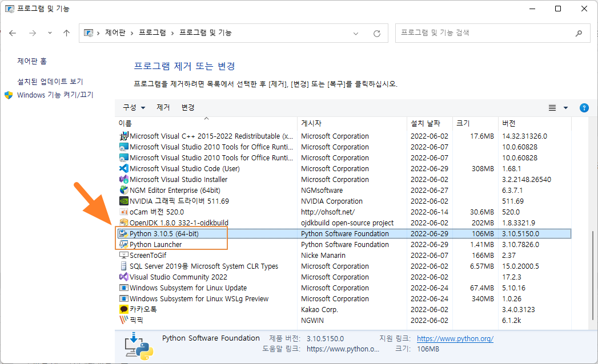Click the OpenJDK 1.8.0 icon
Image resolution: width=598 pixels, height=364 pixels.
click(123, 223)
